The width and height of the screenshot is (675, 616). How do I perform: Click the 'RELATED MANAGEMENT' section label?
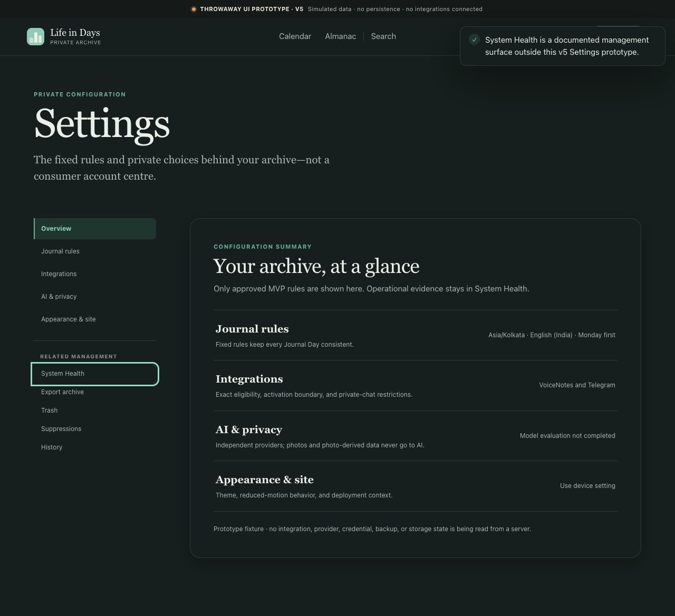[x=79, y=357]
